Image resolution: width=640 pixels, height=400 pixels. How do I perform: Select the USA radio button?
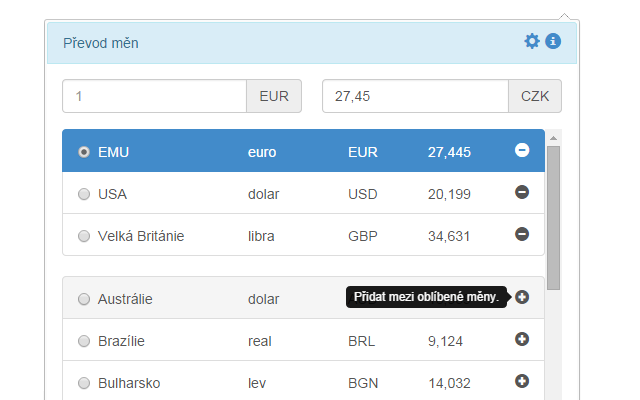click(84, 194)
